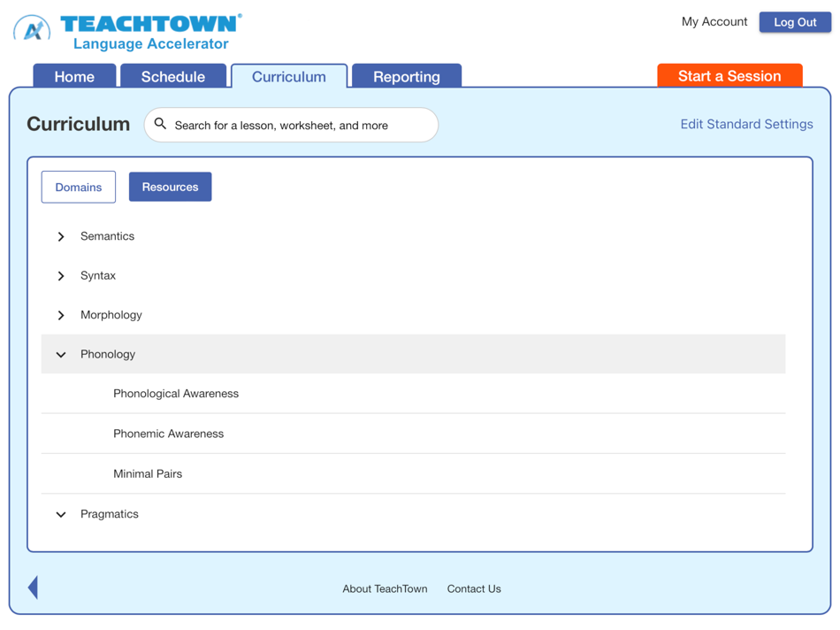The height and width of the screenshot is (630, 840).
Task: Switch to the Home tab
Action: pyautogui.click(x=74, y=77)
